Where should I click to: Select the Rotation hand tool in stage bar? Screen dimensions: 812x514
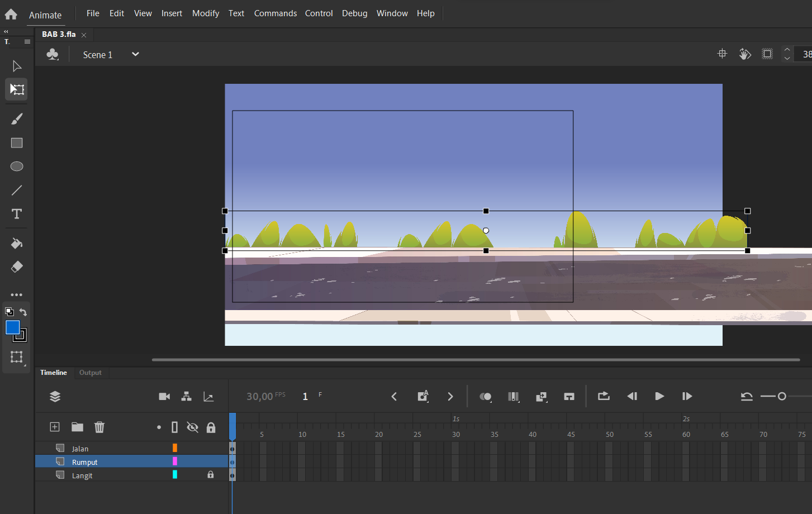[x=745, y=54]
